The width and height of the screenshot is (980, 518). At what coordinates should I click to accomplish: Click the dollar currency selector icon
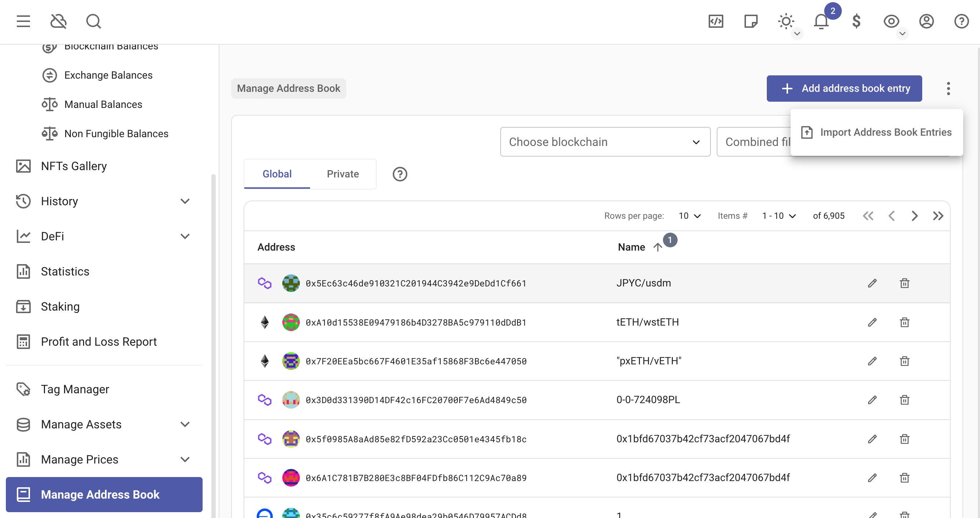[x=856, y=21]
